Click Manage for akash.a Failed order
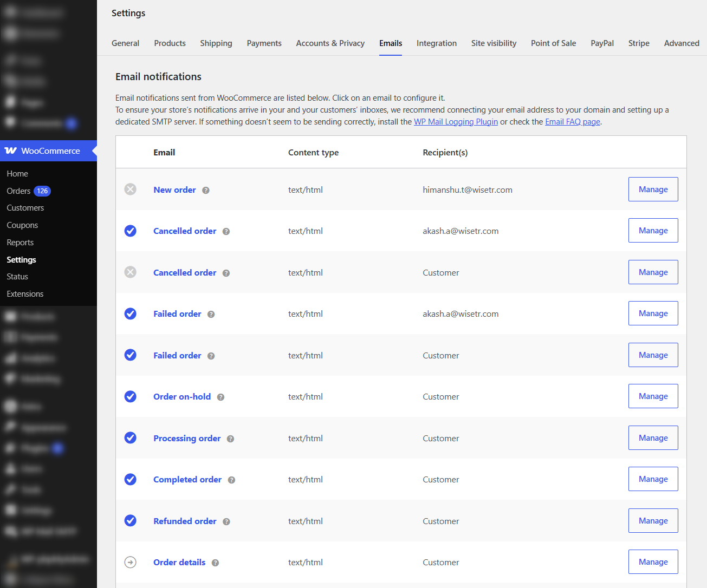 (653, 313)
